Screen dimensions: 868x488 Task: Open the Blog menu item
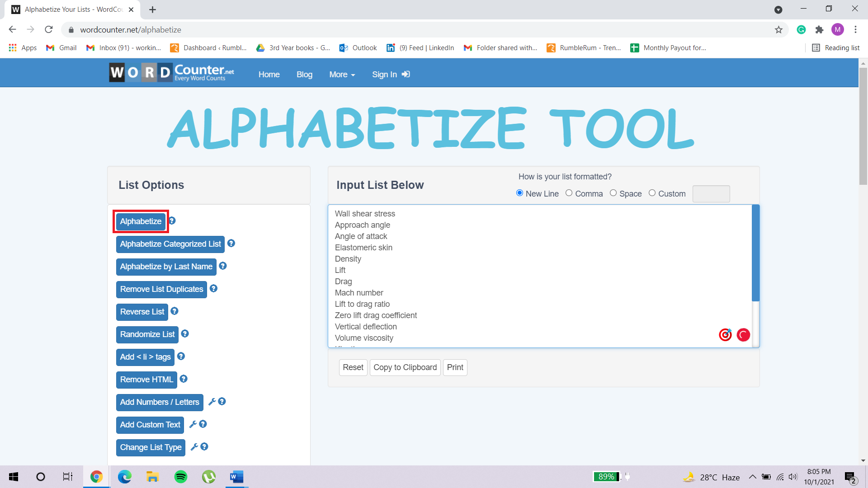tap(304, 75)
